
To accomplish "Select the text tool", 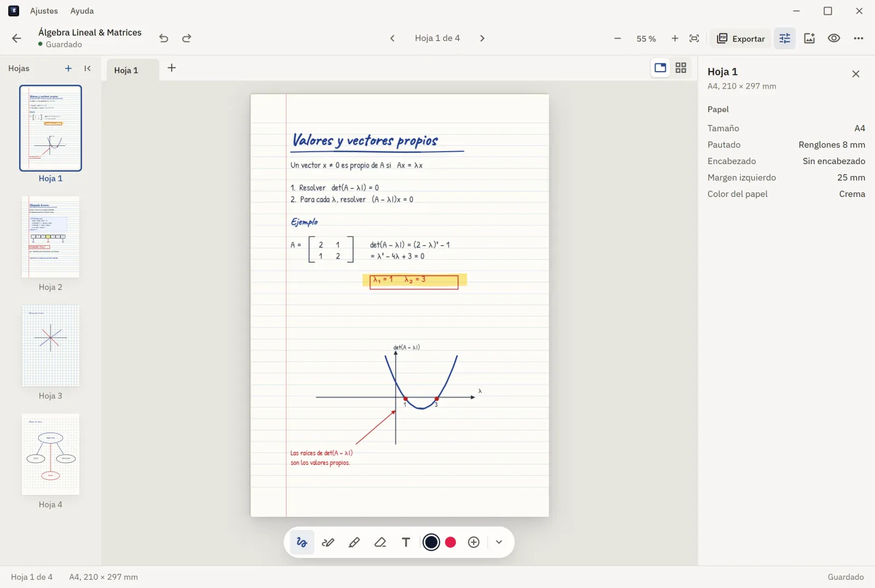I will pos(406,542).
